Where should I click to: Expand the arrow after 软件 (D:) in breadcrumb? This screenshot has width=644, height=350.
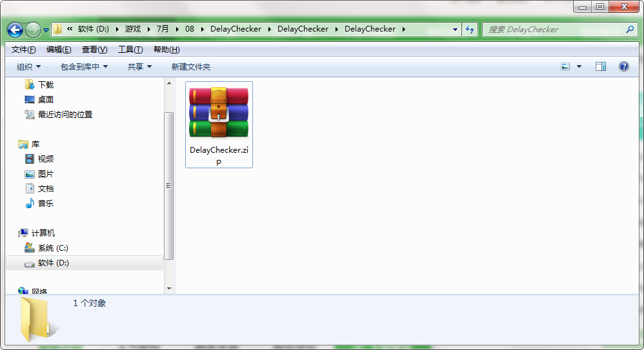click(117, 29)
